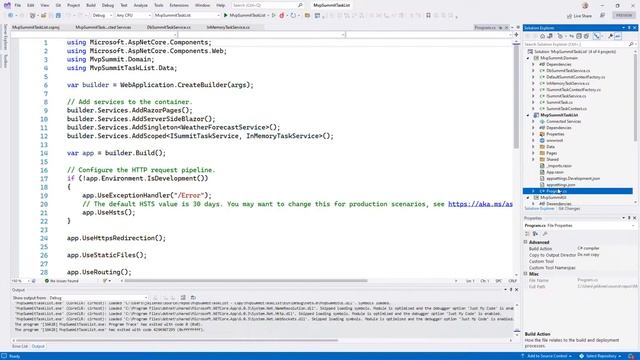Click Solution Explorer Properties wrench icon
The image size is (640, 360).
click(610, 36)
